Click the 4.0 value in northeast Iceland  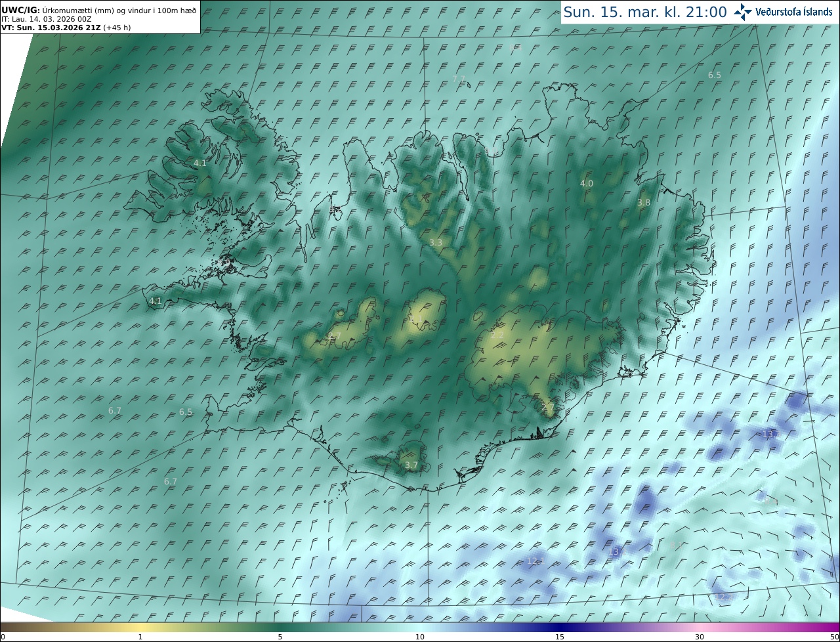click(x=587, y=184)
